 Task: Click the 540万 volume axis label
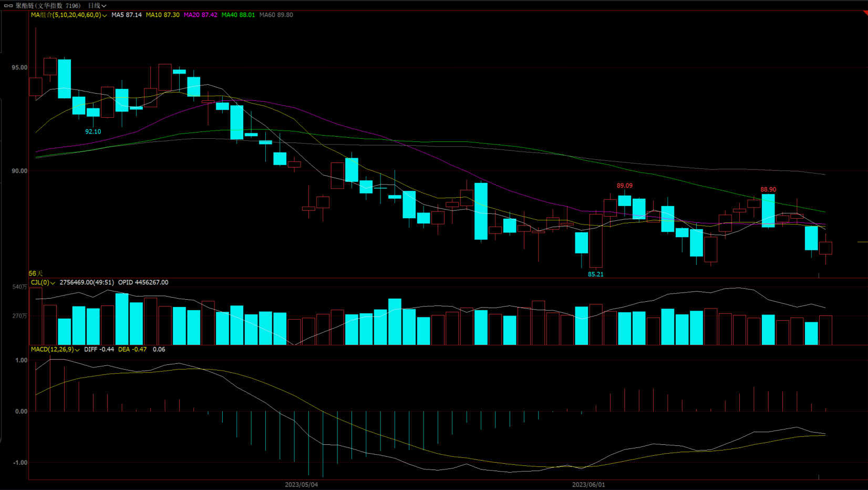(x=19, y=287)
